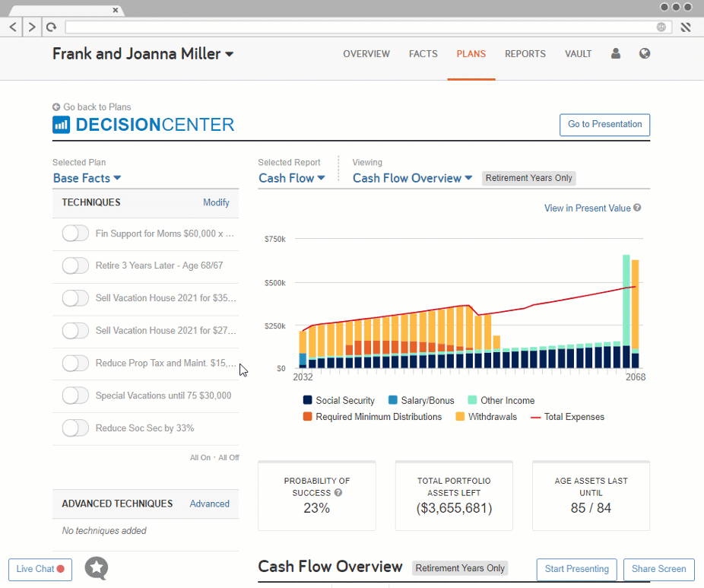
Task: Go to the Overview tab
Action: [x=366, y=54]
